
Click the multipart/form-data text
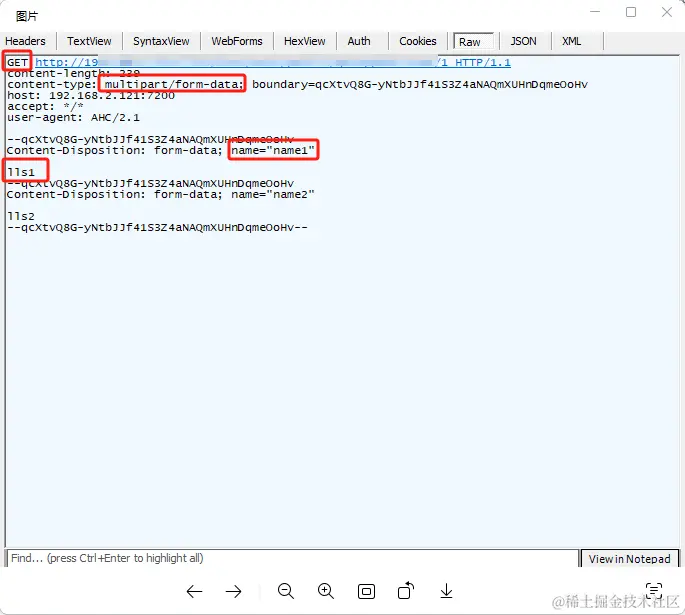click(x=174, y=84)
